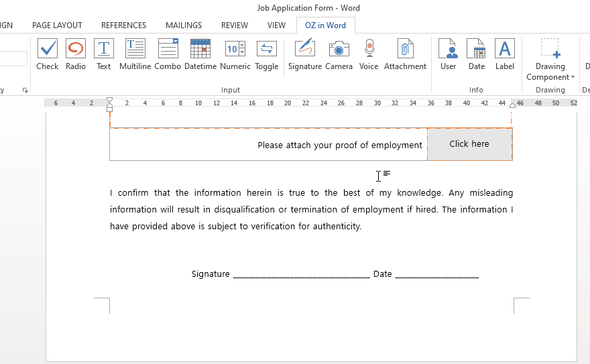
Task: Insert the User info component
Action: coord(448,54)
